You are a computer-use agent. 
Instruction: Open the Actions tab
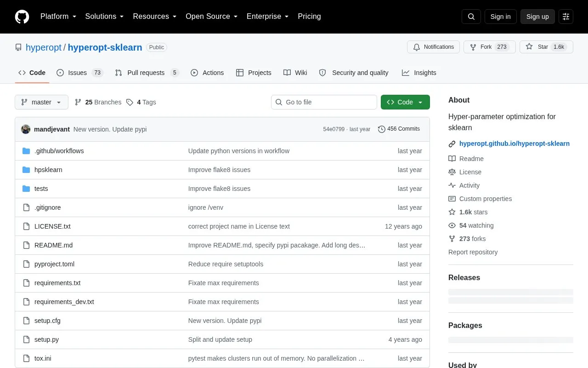pyautogui.click(x=207, y=73)
